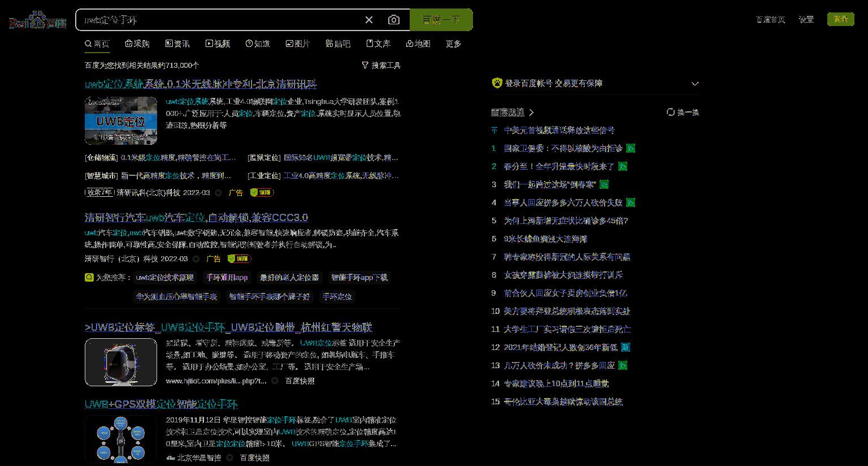Click suggestion 手环定位
The height and width of the screenshot is (466, 868).
tap(337, 296)
